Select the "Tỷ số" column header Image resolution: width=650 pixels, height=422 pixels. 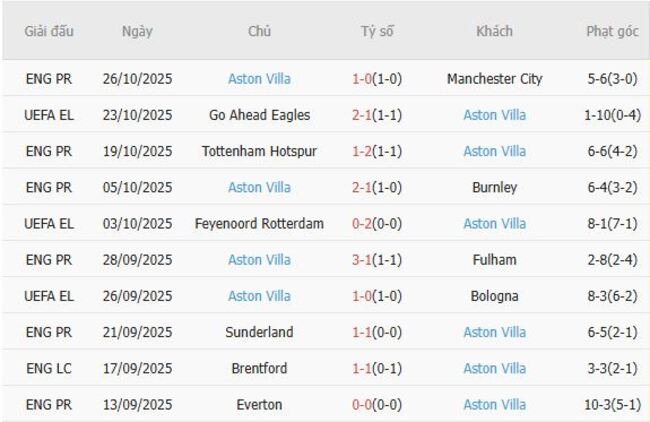click(377, 31)
